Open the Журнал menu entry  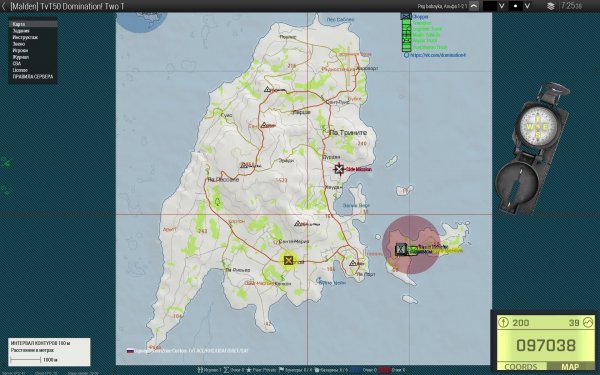(33, 57)
